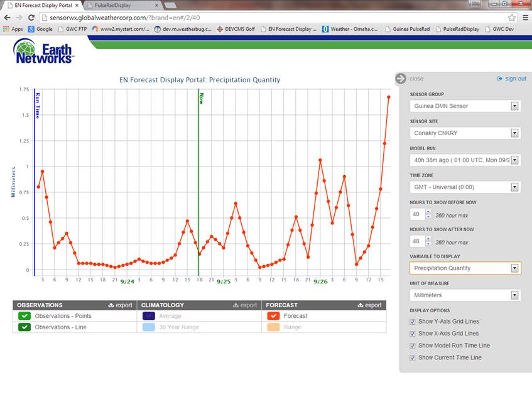Toggle Observations - Points series
Viewport: 532px width, 409px height.
click(24, 316)
